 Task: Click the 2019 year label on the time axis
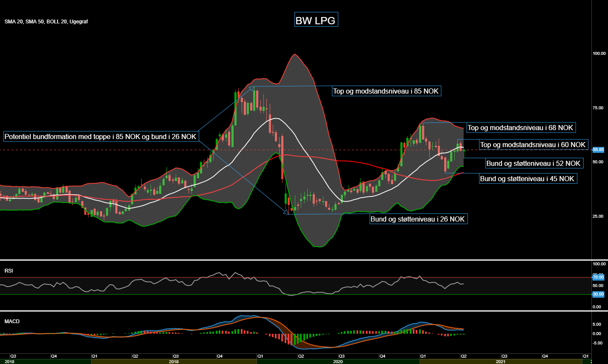(174, 362)
